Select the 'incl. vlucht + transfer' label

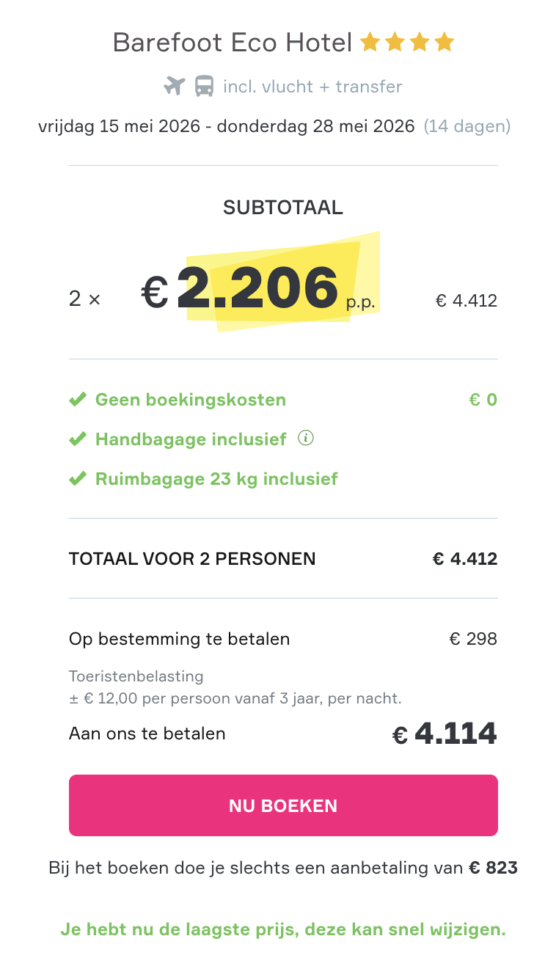pyautogui.click(x=312, y=87)
